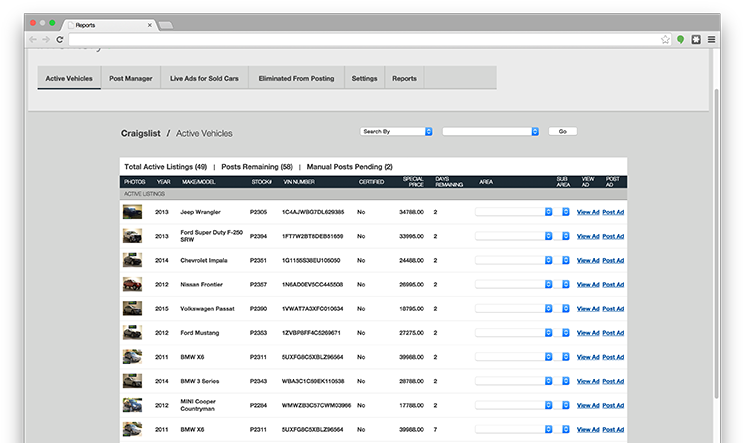Click stock number P2305
743x443 pixels.
(x=258, y=212)
